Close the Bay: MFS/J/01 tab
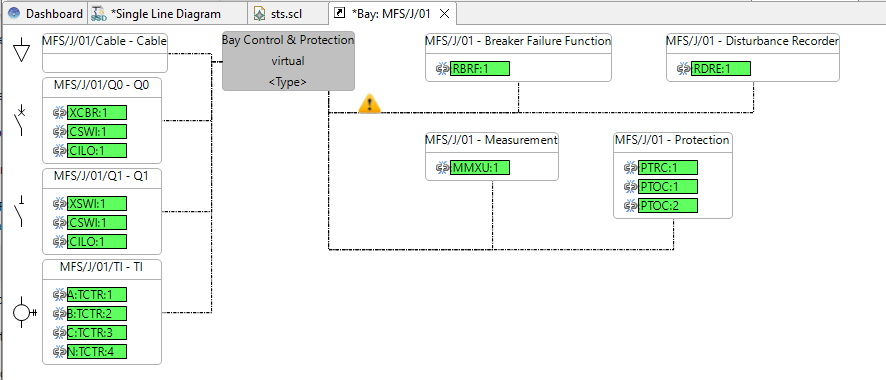 (x=445, y=14)
